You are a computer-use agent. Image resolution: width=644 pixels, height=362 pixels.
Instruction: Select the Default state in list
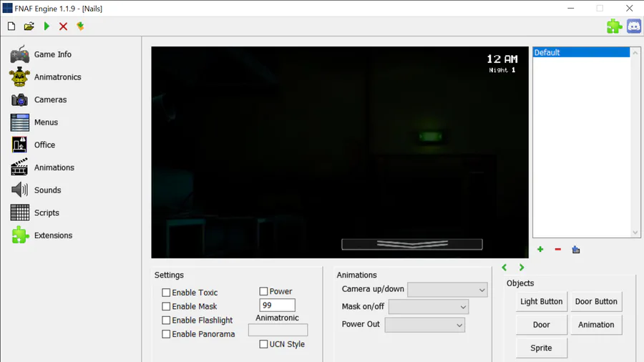pyautogui.click(x=581, y=52)
